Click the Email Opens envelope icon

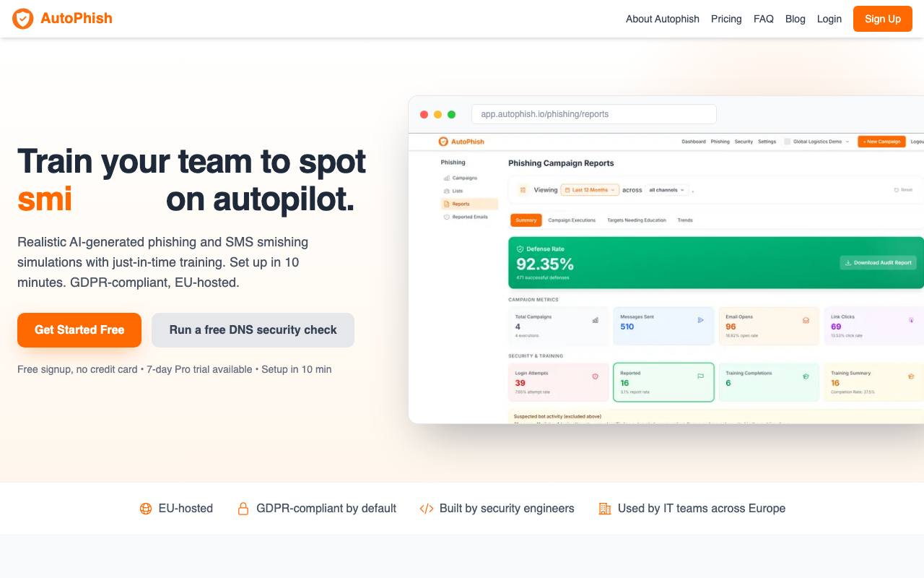806,320
